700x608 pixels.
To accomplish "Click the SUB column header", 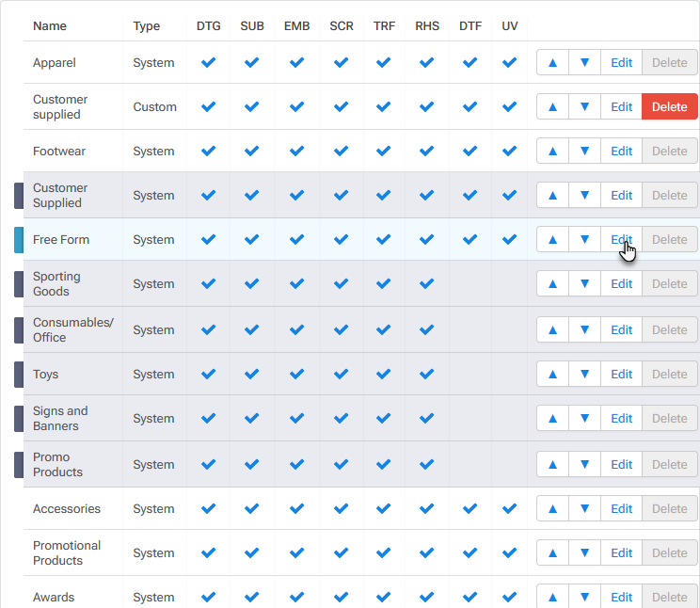I will pyautogui.click(x=252, y=26).
